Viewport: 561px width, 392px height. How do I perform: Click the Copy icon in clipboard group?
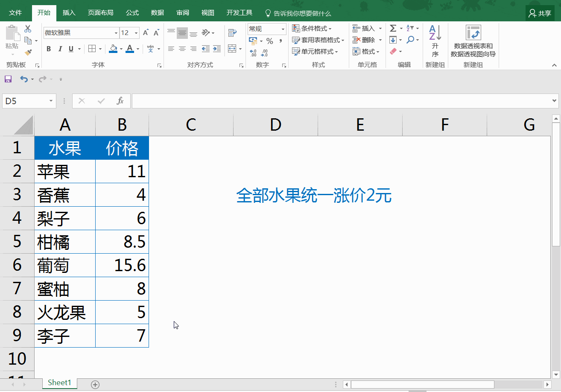click(x=28, y=41)
